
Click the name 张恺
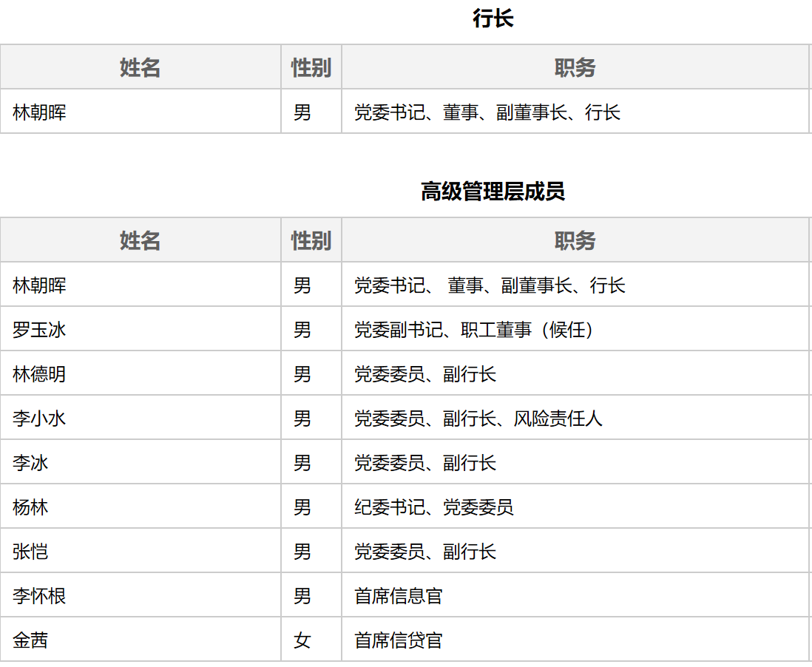click(30, 552)
